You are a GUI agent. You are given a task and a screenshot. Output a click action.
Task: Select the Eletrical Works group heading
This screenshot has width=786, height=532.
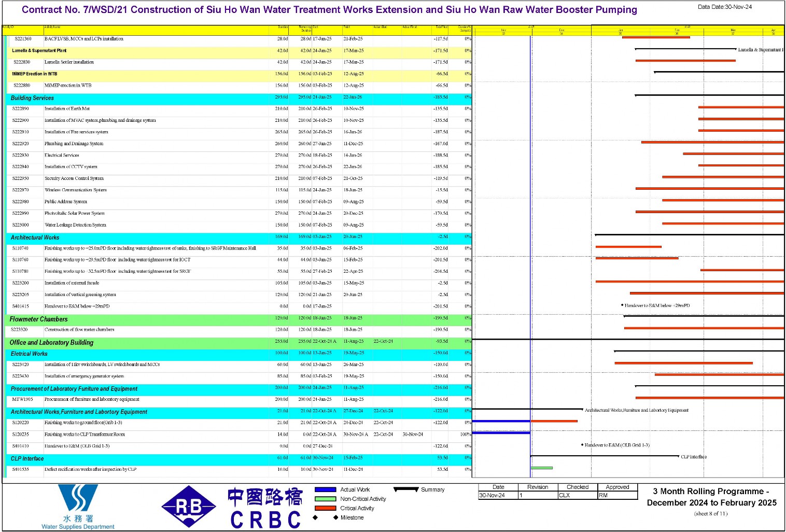29,354
